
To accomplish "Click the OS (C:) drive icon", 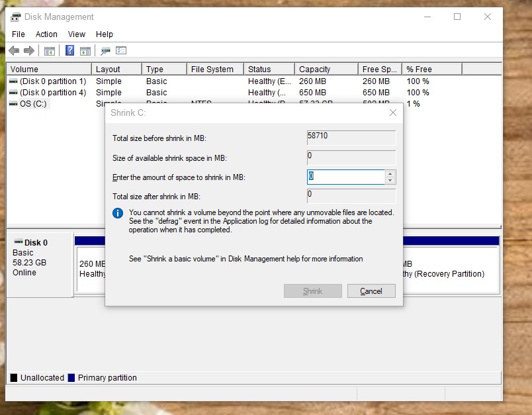I will [13, 103].
